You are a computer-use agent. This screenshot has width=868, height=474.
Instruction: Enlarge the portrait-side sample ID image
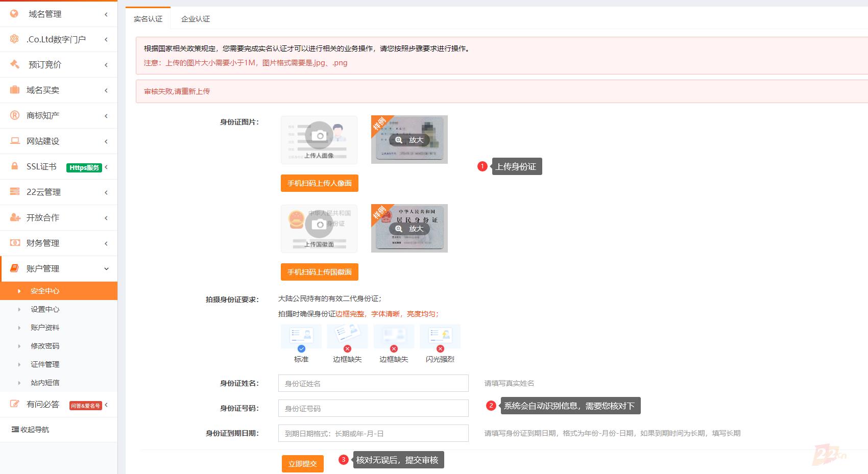point(409,140)
